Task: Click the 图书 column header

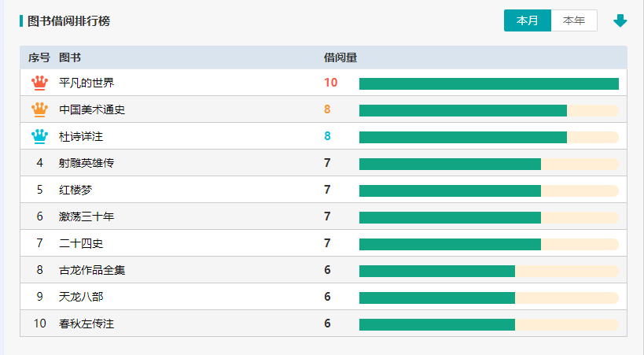Action: (x=69, y=57)
